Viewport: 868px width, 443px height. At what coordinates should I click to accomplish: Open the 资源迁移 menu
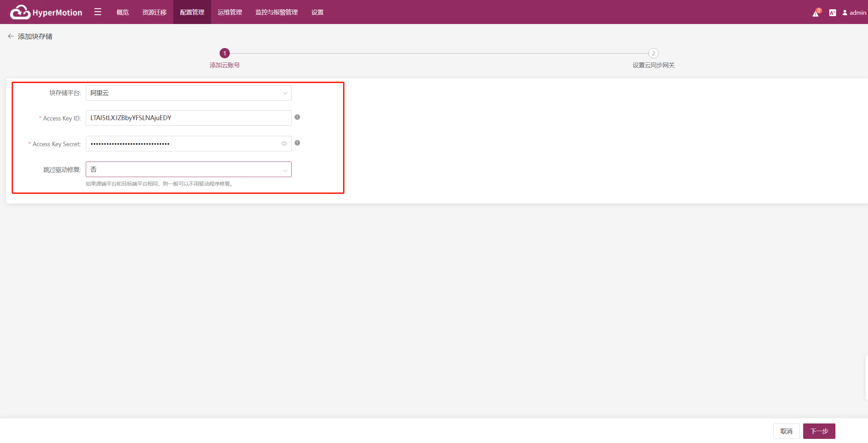tap(154, 12)
